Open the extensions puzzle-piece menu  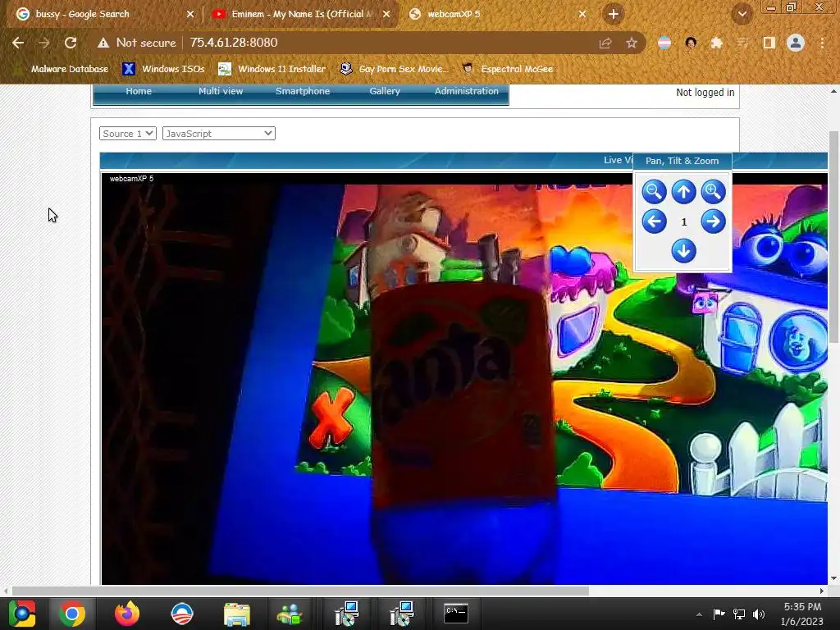716,43
